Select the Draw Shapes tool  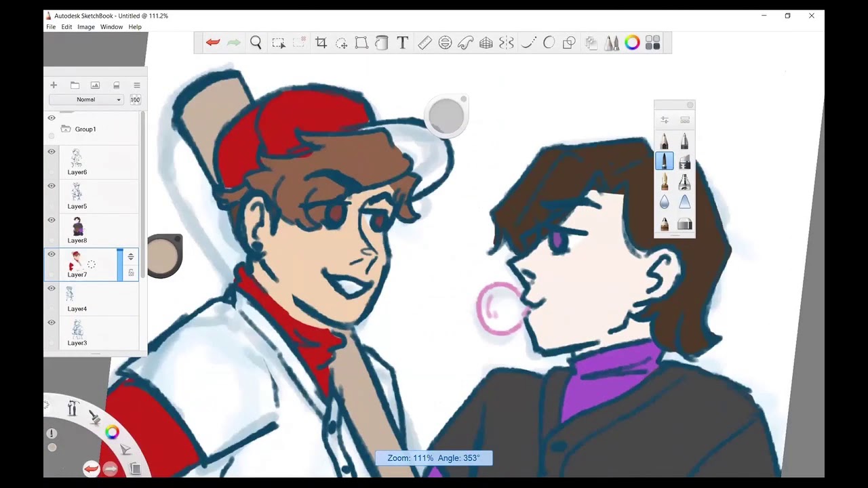click(569, 43)
